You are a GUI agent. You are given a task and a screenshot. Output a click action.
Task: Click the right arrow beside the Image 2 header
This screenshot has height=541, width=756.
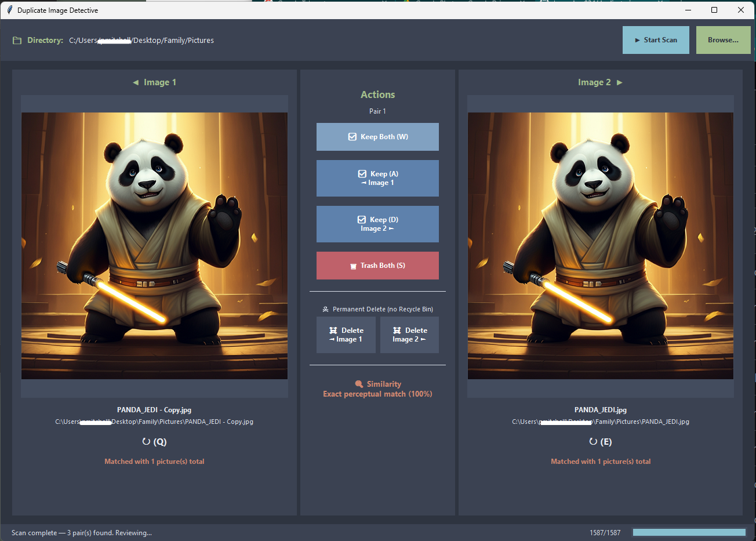point(620,82)
